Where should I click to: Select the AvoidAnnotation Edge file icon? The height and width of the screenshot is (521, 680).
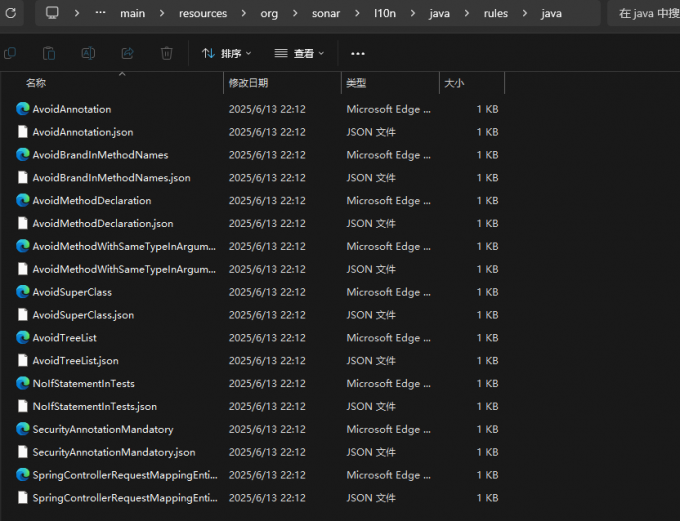23,109
